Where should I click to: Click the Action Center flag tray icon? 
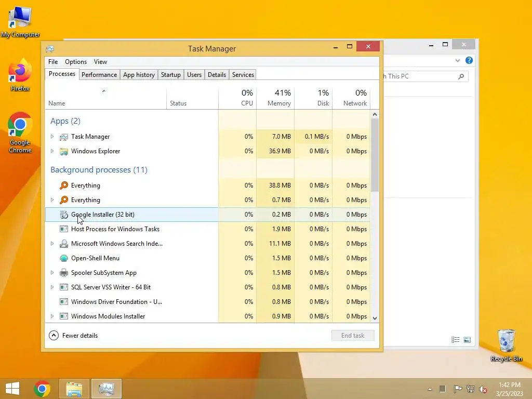[458, 389]
